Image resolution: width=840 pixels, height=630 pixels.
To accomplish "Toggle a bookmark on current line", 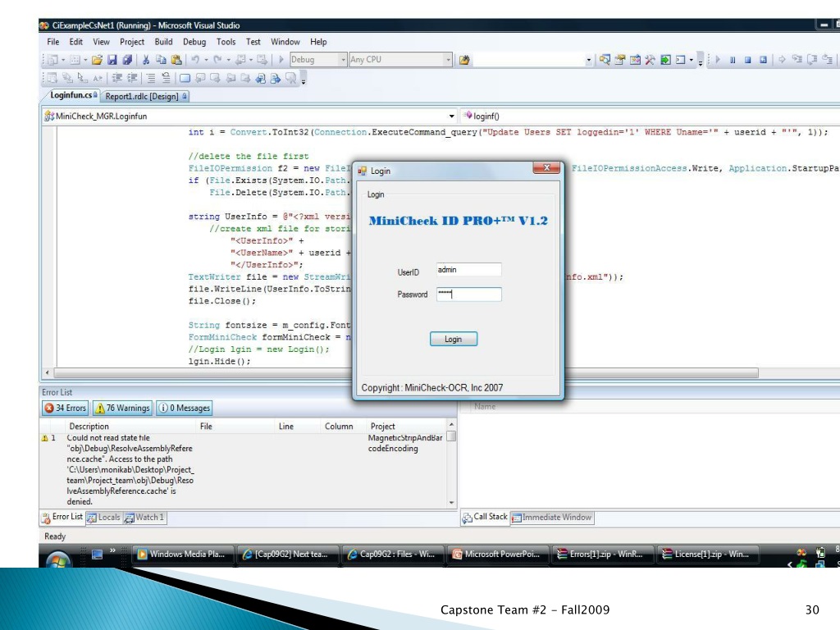I will [x=185, y=78].
